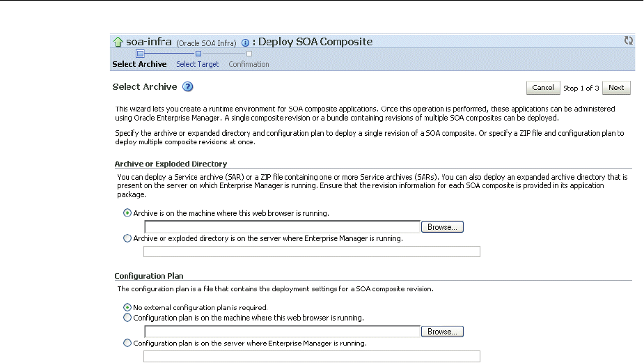Viewport: 644px width, 363px height.
Task: Open help for Select Archive
Action: click(187, 87)
